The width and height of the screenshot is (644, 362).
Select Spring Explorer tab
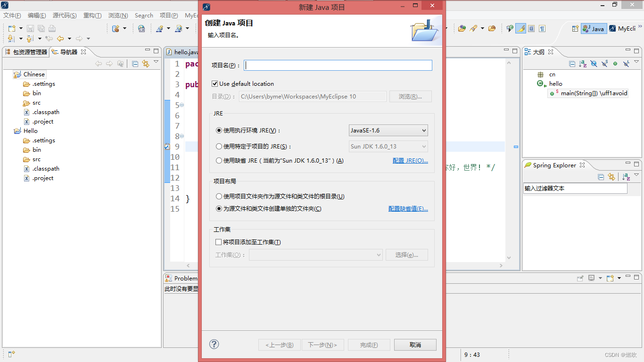(x=554, y=165)
